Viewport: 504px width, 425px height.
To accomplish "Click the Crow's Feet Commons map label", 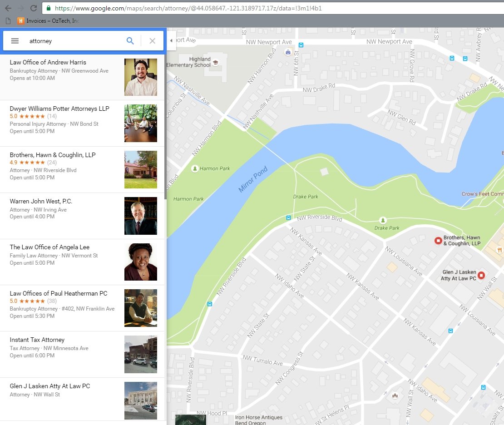I will pos(483,194).
